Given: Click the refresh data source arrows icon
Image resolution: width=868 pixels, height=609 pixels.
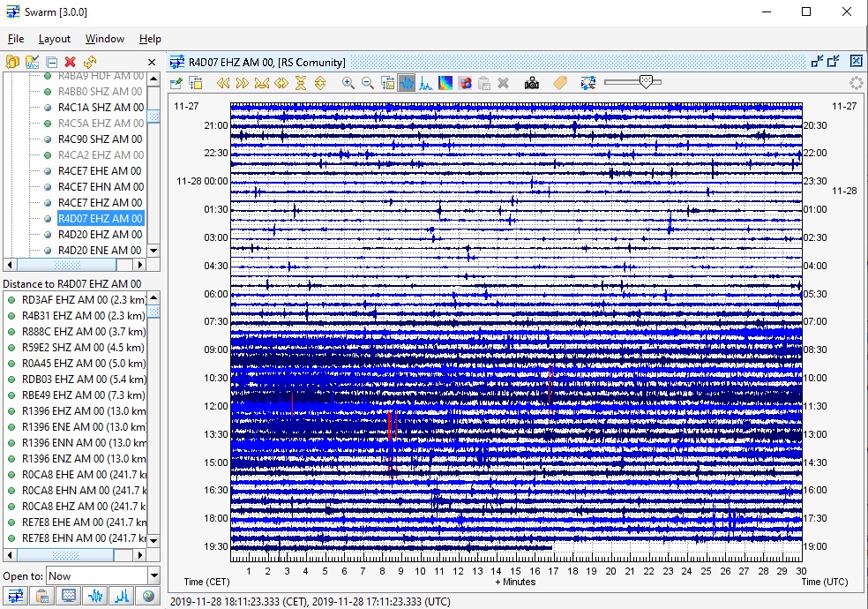Looking at the screenshot, I should pyautogui.click(x=89, y=62).
